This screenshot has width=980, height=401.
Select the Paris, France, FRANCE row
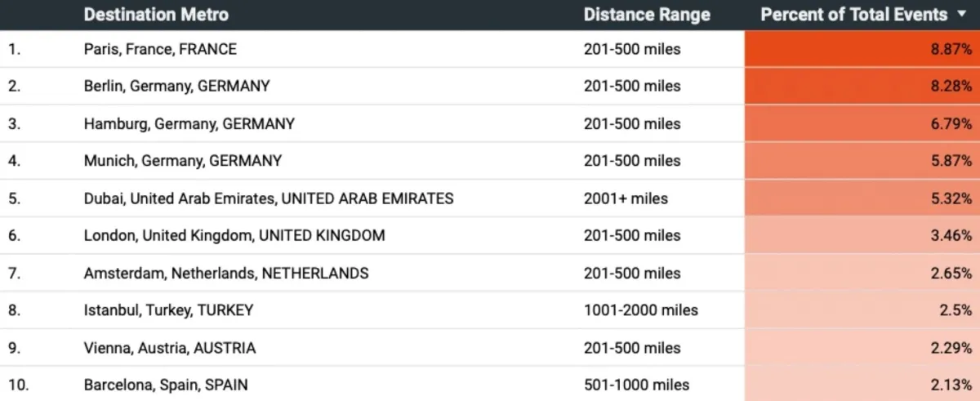coord(160,49)
